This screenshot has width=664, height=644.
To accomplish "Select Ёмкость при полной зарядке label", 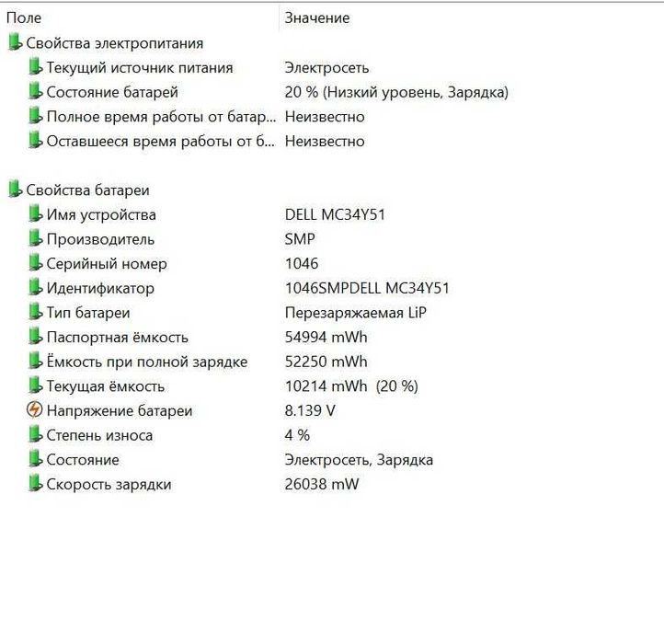I will pyautogui.click(x=147, y=362).
